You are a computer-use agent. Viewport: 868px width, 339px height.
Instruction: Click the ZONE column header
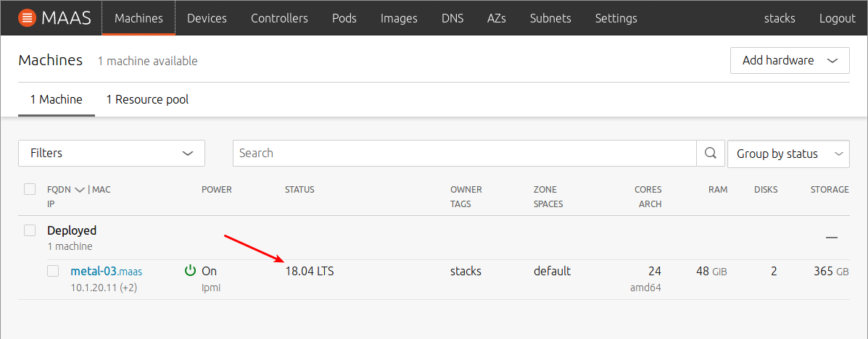point(544,190)
